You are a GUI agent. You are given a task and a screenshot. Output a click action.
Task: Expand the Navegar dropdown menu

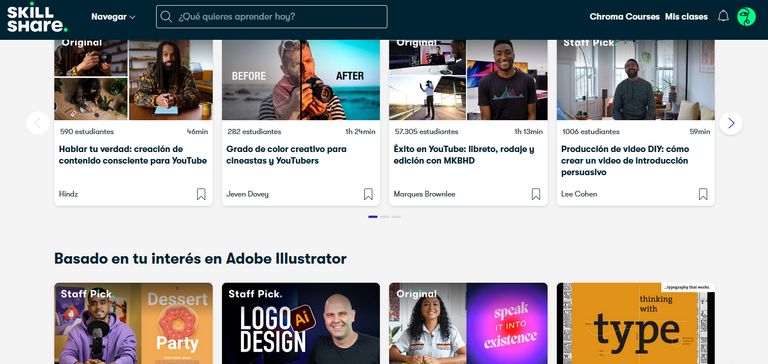pos(113,17)
